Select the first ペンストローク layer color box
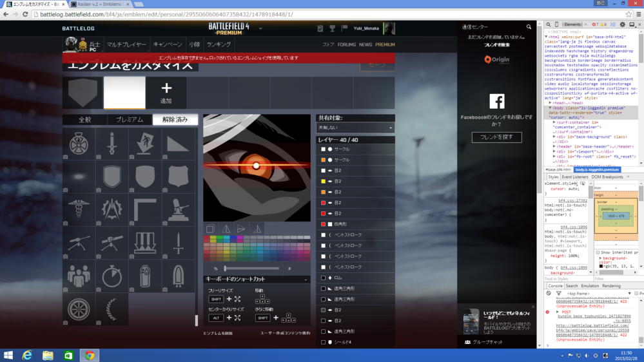644x362 pixels. click(x=323, y=234)
